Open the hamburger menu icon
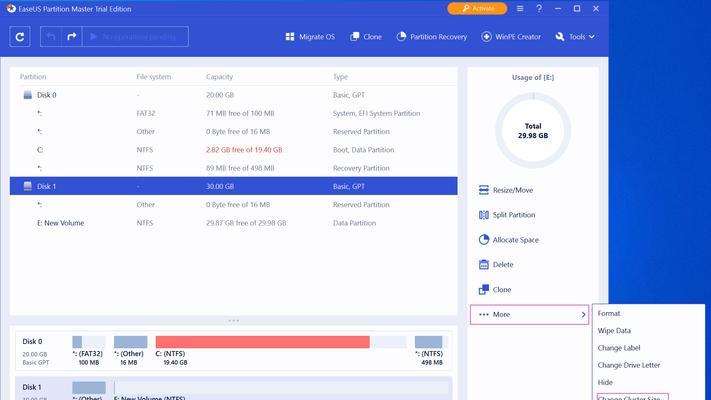 point(520,9)
